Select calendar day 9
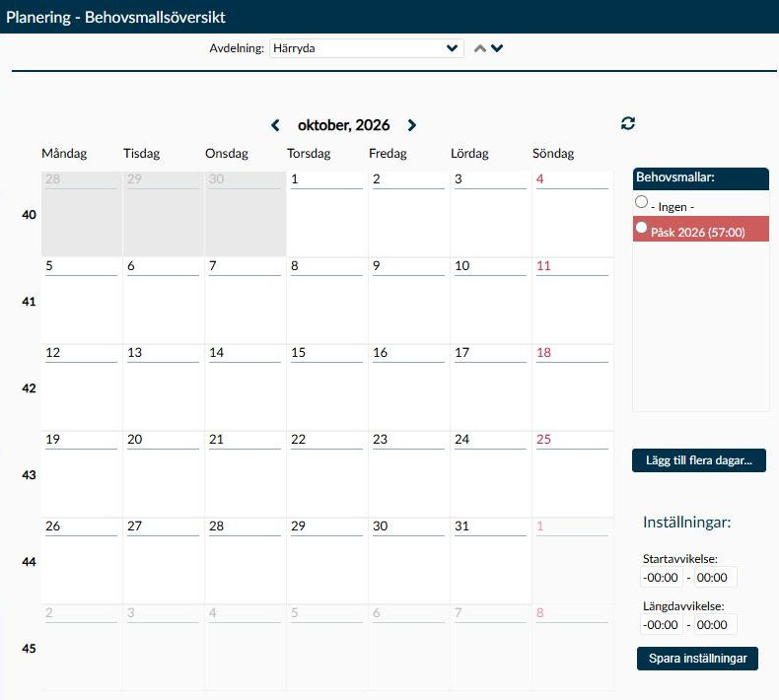Screen dimensions: 779x700 pyautogui.click(x=409, y=301)
